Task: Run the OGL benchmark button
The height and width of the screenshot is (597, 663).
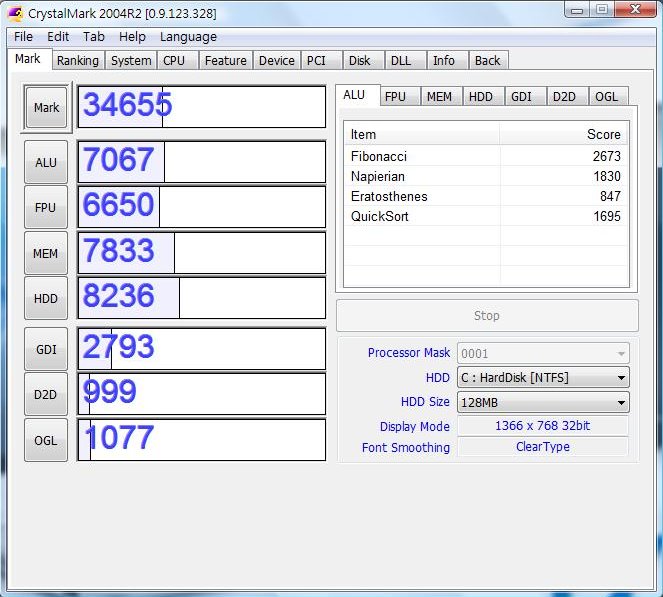Action: coord(46,440)
